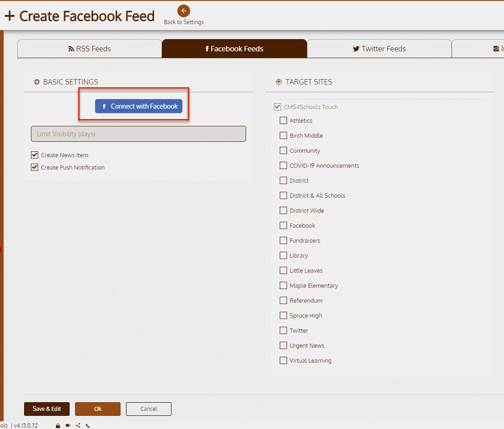Check the Birch Middle target site
The width and height of the screenshot is (504, 429).
(x=283, y=135)
